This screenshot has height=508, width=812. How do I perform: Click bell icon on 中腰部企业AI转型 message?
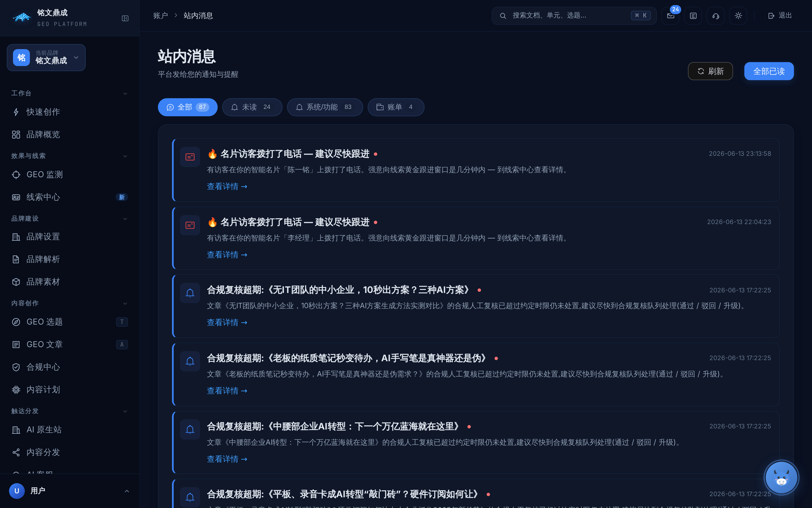click(190, 429)
